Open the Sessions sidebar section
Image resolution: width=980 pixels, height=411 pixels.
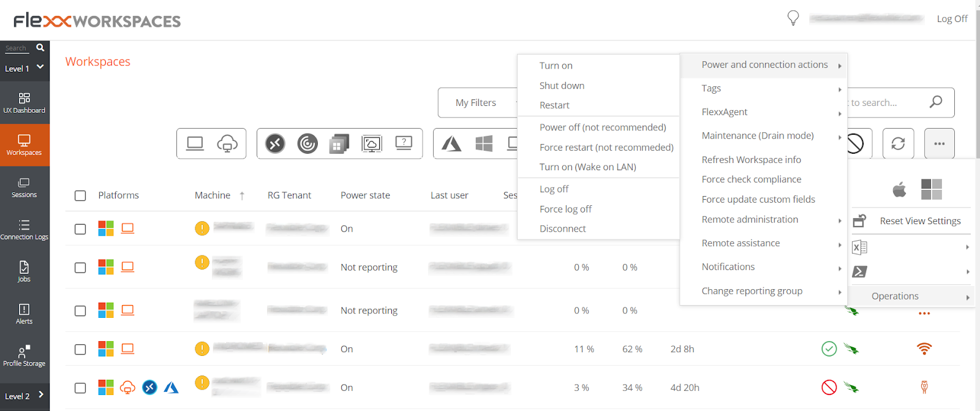tap(24, 187)
